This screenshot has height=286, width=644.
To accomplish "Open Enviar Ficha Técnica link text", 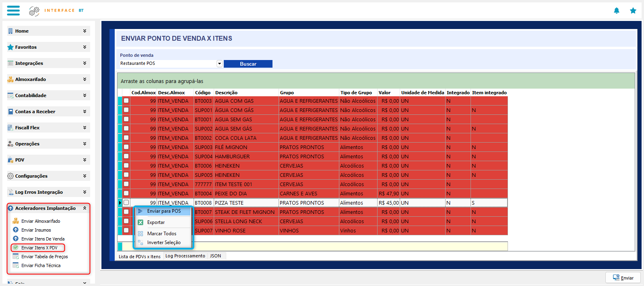I will point(41,265).
